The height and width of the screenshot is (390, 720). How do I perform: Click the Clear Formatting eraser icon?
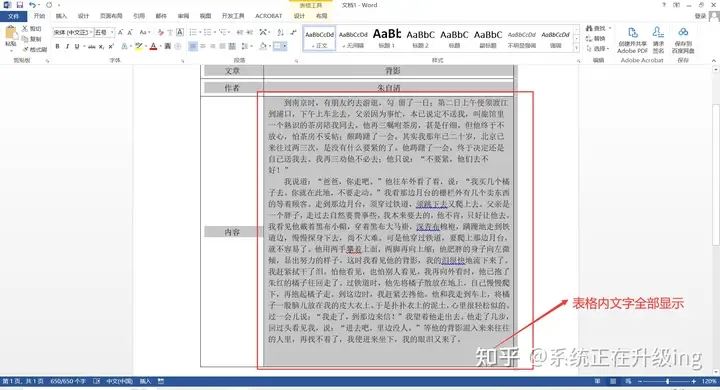click(160, 32)
